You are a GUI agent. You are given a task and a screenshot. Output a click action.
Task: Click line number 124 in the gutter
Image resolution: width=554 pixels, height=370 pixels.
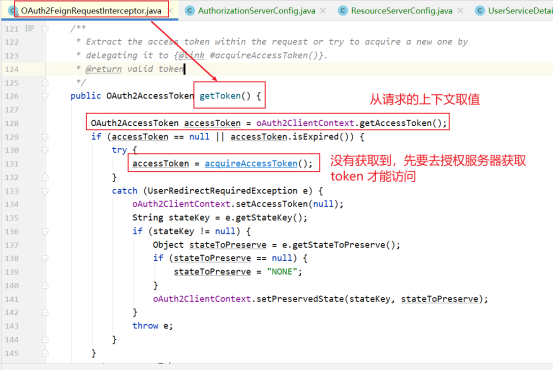pos(12,69)
